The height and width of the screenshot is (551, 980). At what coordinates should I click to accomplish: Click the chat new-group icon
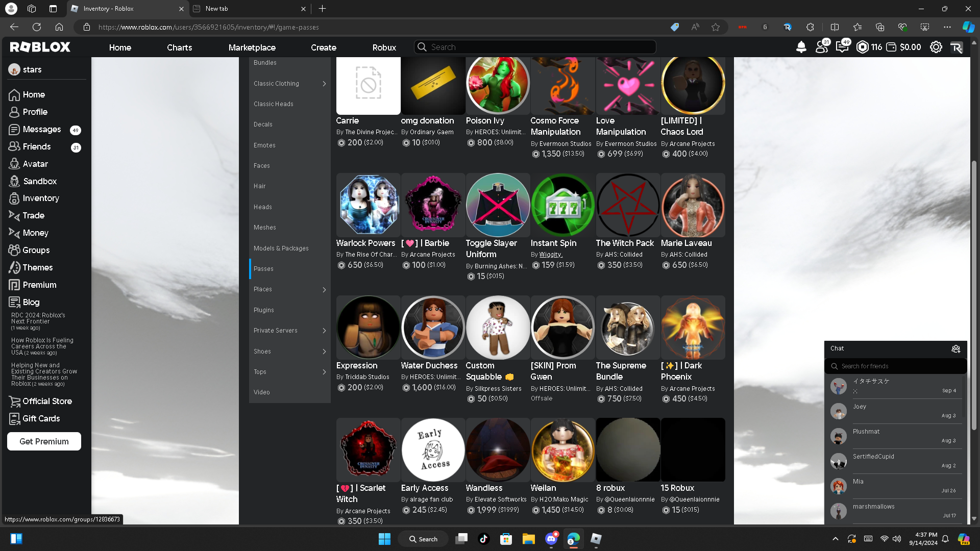click(955, 349)
